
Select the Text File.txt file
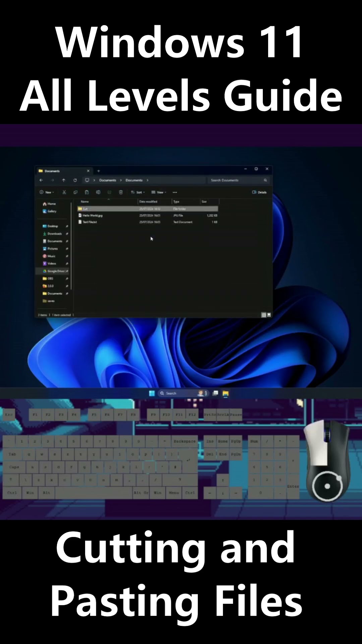(90, 222)
